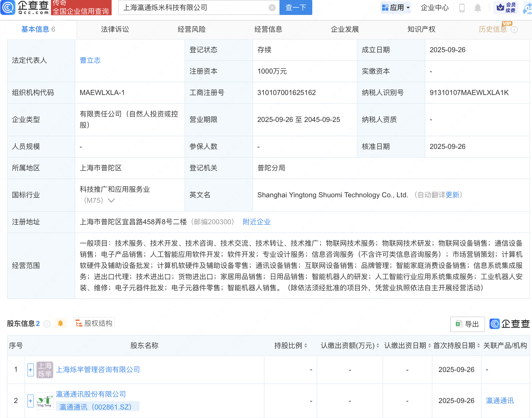The height and width of the screenshot is (418, 532).
Task: Click info icon next to 股东信息
Action: (47, 324)
